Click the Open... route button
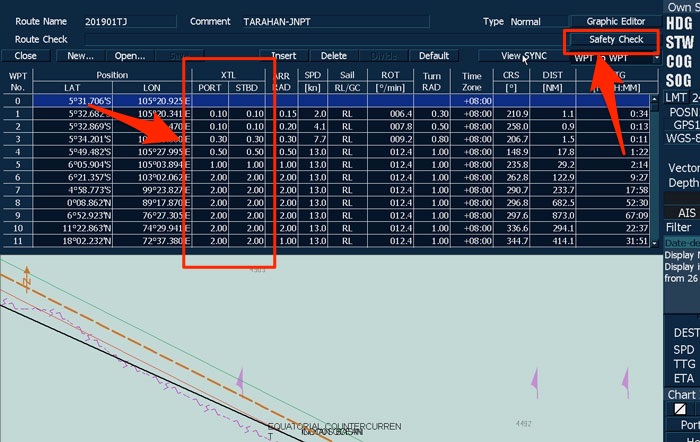Image resolution: width=700 pixels, height=442 pixels. click(130, 56)
